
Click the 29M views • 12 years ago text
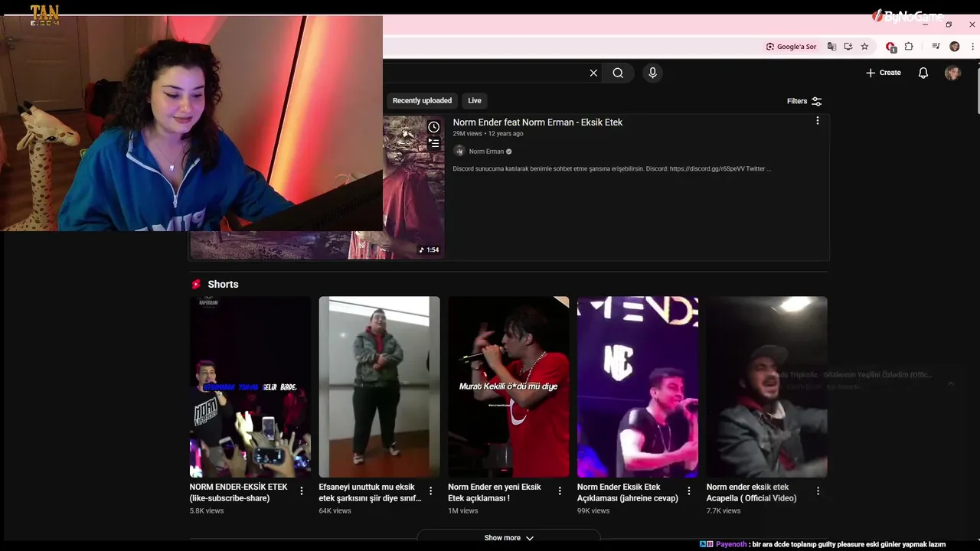point(488,133)
